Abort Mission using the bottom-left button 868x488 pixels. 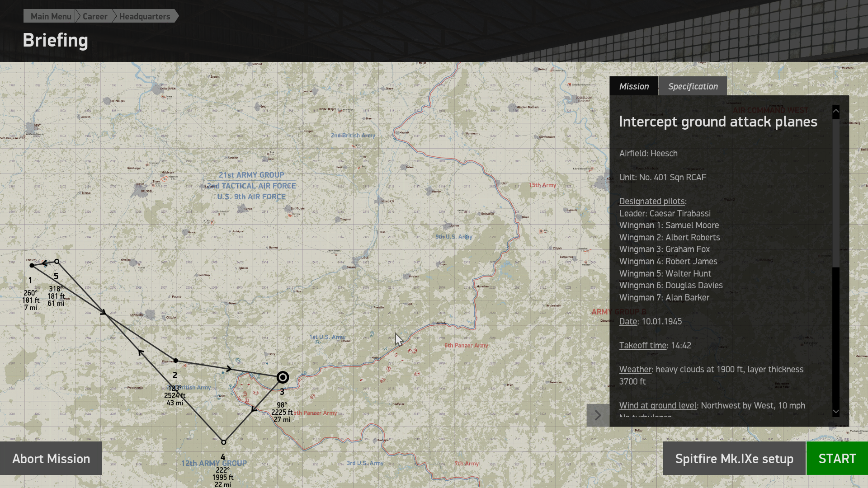pos(51,459)
